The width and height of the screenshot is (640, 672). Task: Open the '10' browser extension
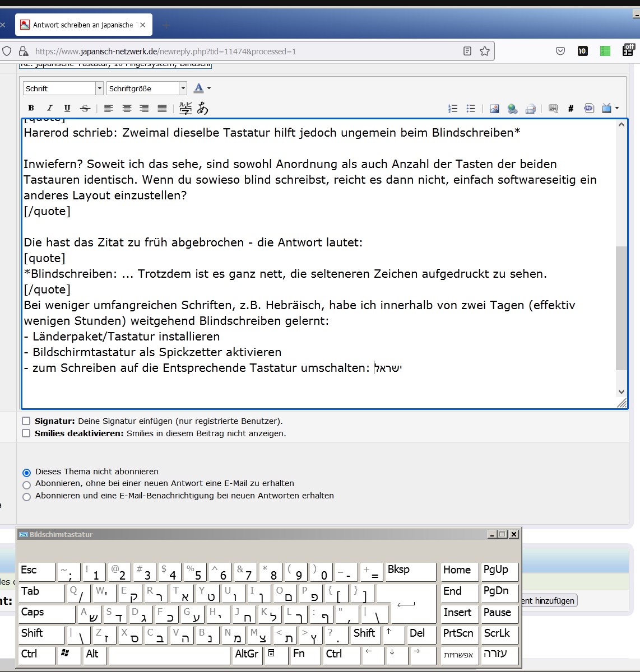tap(583, 51)
